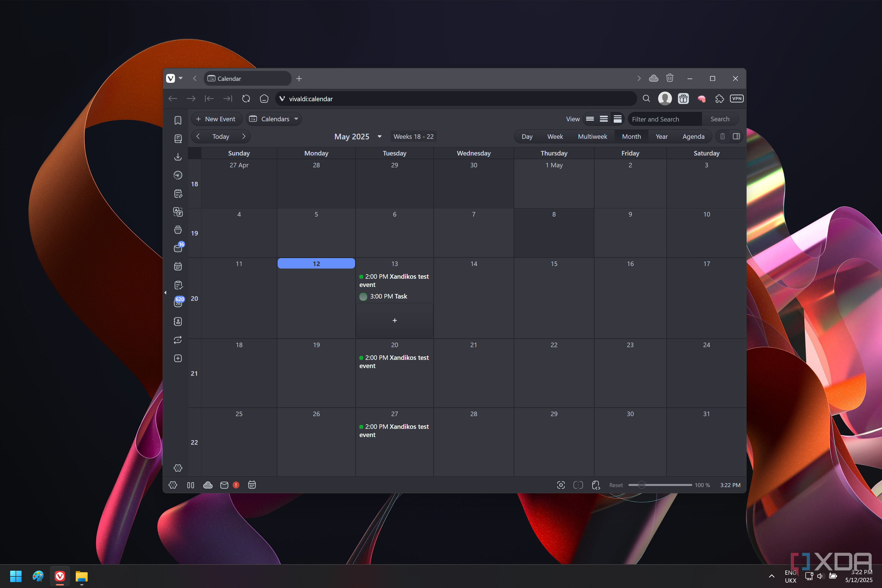Toggle the side panel at bottom left
Image resolution: width=882 pixels, height=588 pixels.
tap(191, 485)
